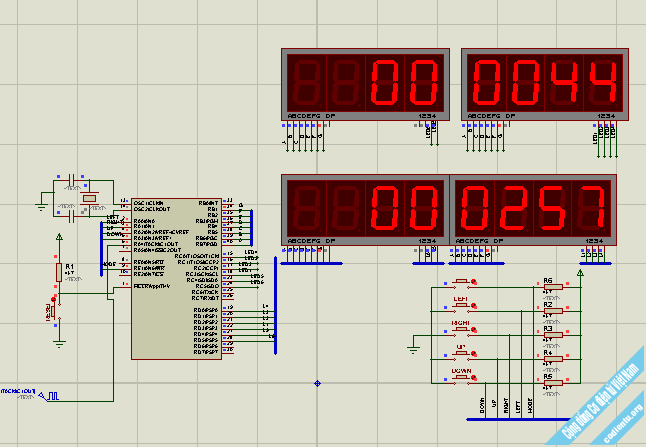Click the blue origin marker on the grid
The height and width of the screenshot is (447, 646).
click(x=317, y=384)
